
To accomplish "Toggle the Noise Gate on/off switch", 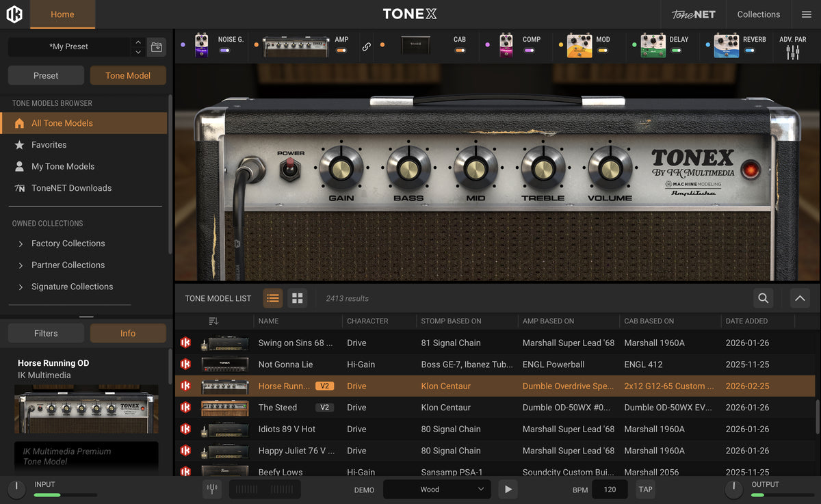I will 224,51.
